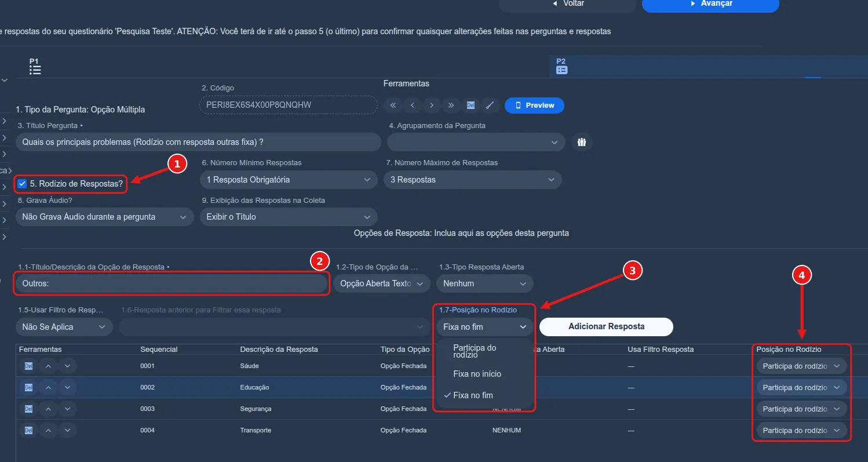
Task: Delete the Sáude answer row
Action: (x=28, y=366)
